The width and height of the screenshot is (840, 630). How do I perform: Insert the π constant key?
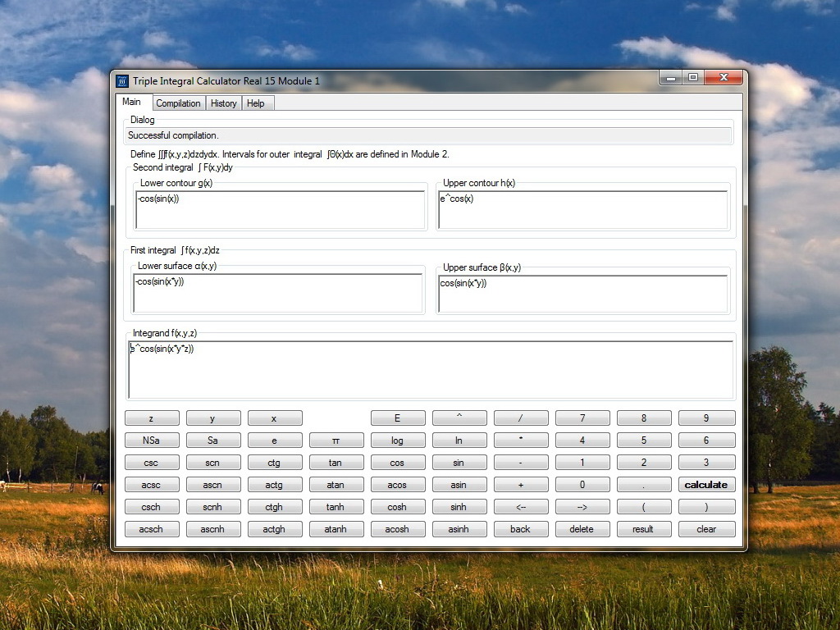coord(336,441)
